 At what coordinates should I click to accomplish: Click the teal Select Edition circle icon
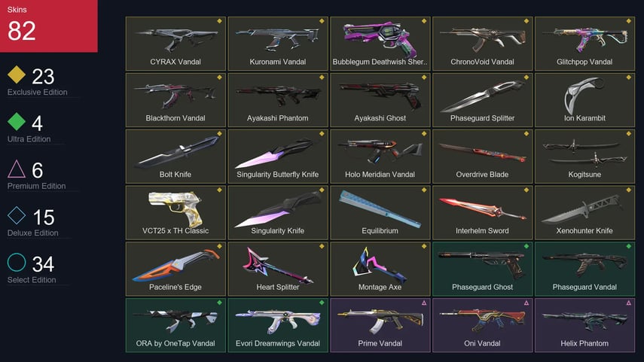(x=17, y=262)
